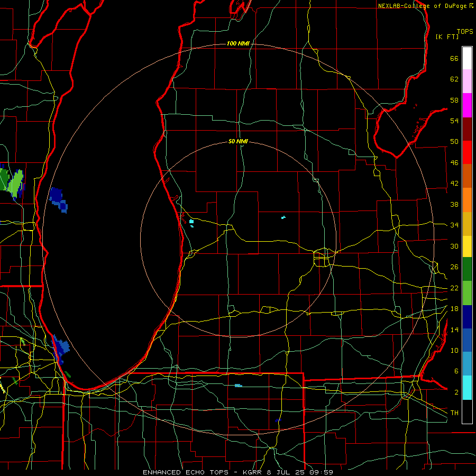The height and width of the screenshot is (476, 476).
Task: Click the 22 legend value
Action: coord(454,288)
